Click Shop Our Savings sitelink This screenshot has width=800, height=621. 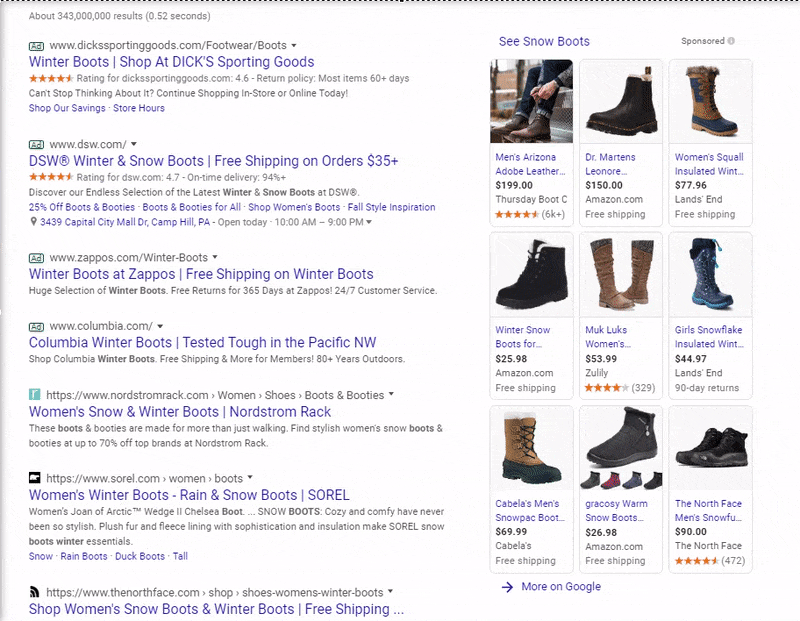pos(67,108)
